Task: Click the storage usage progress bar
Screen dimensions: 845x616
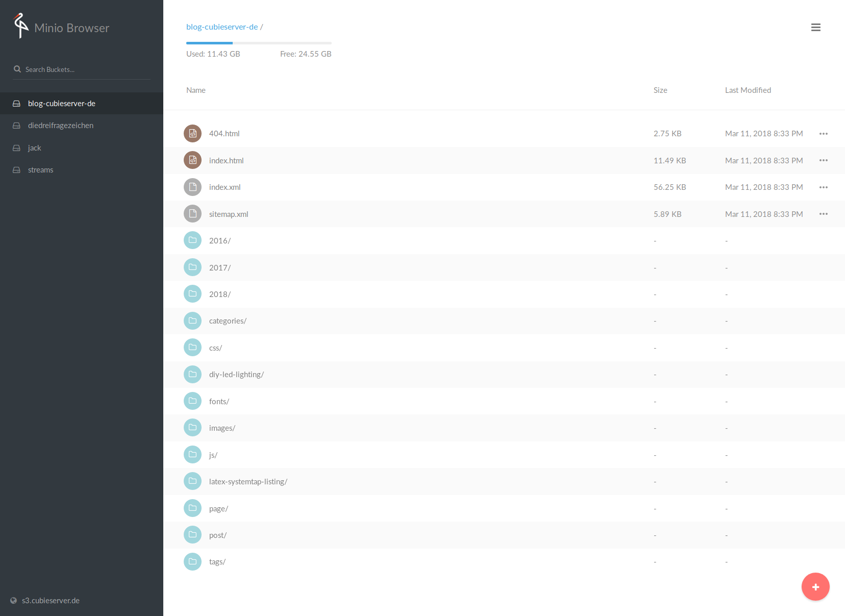Action: click(259, 43)
